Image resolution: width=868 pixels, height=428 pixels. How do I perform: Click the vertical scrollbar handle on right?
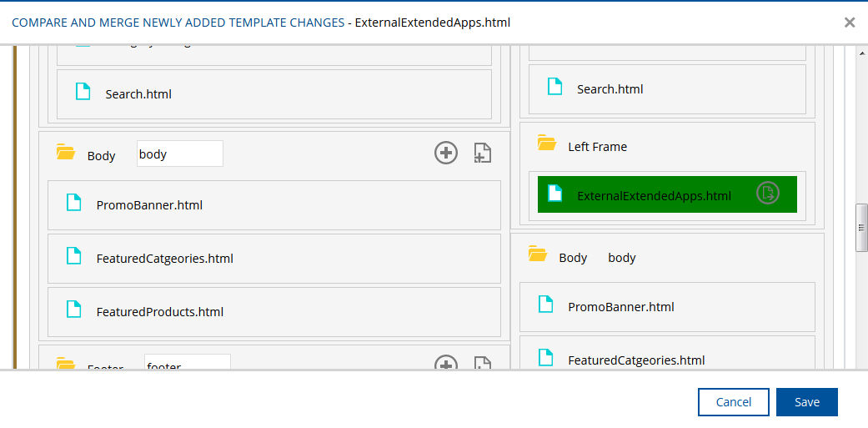(861, 226)
